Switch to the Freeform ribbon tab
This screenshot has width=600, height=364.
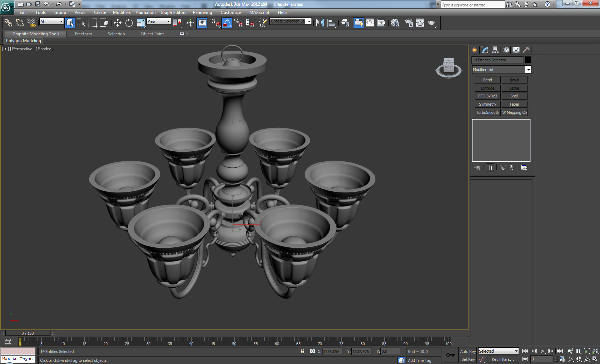pyautogui.click(x=83, y=34)
